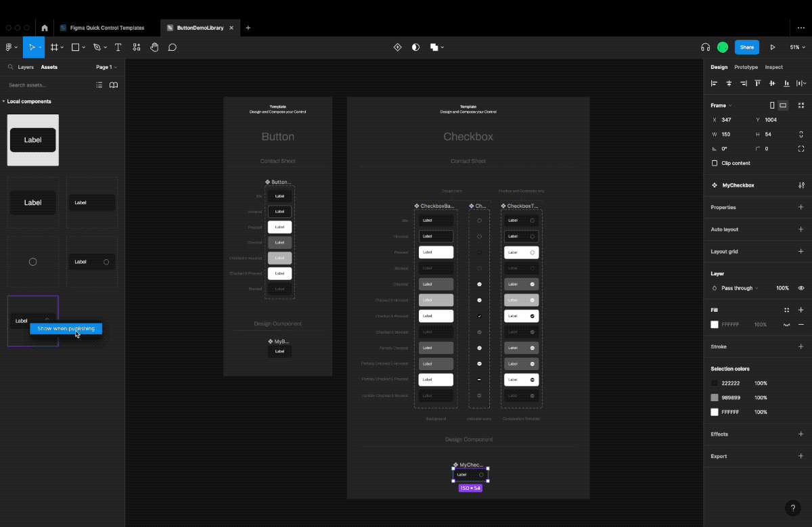Select the Hand tool
Screen dimensions: 812x527
coord(154,47)
